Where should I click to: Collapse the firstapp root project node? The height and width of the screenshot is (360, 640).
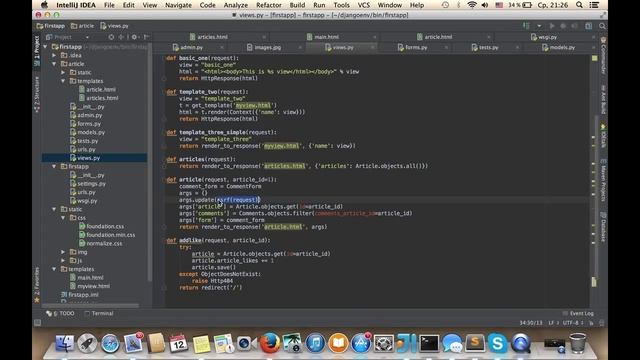point(45,47)
